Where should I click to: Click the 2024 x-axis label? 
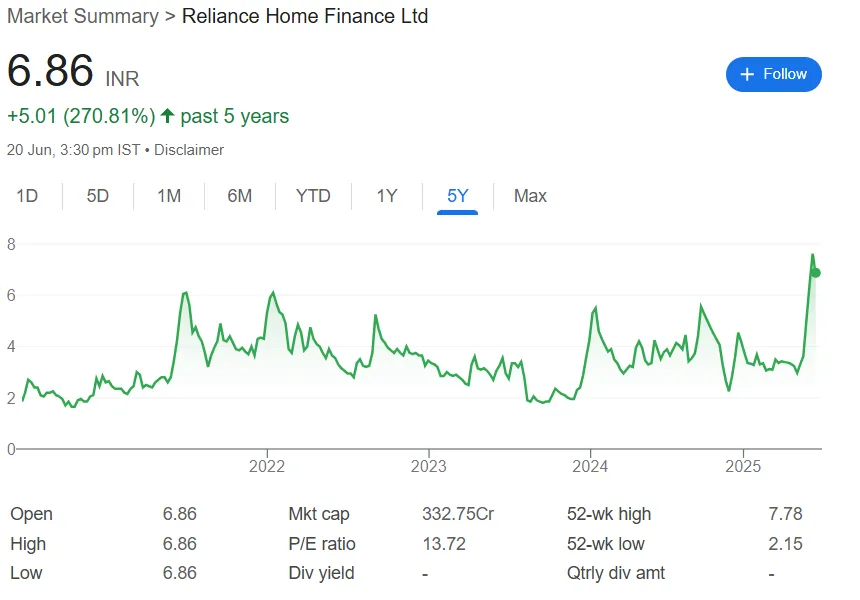click(590, 466)
